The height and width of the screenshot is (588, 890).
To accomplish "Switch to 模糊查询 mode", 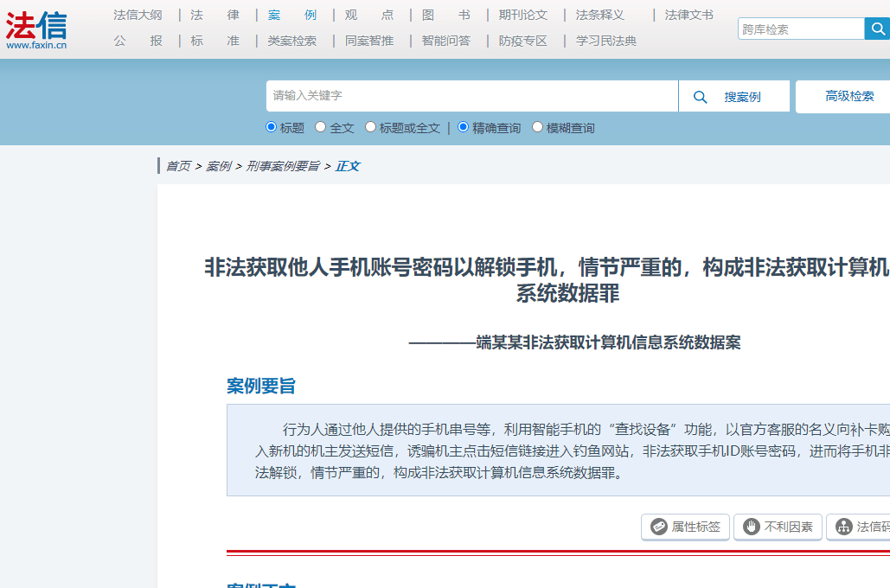I will (x=537, y=127).
